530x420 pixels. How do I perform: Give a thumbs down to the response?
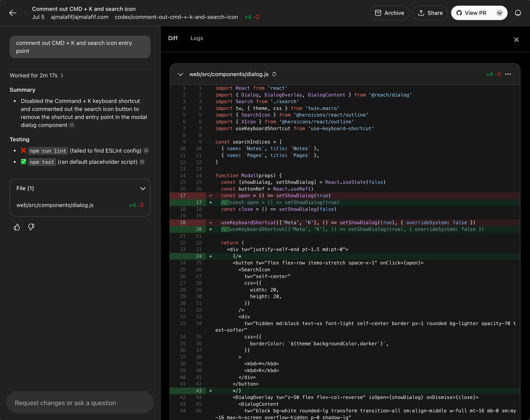pos(31,227)
